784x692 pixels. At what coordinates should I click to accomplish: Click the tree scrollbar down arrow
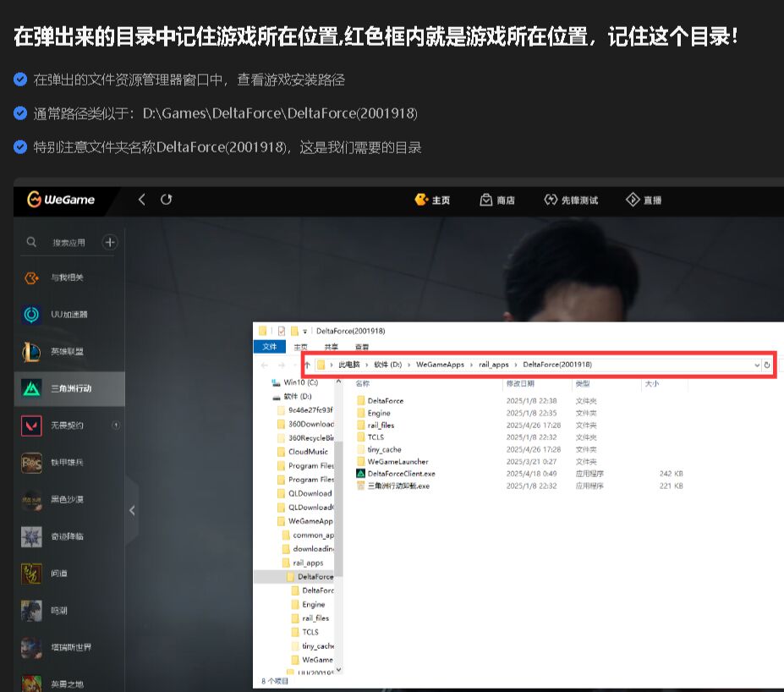point(338,669)
